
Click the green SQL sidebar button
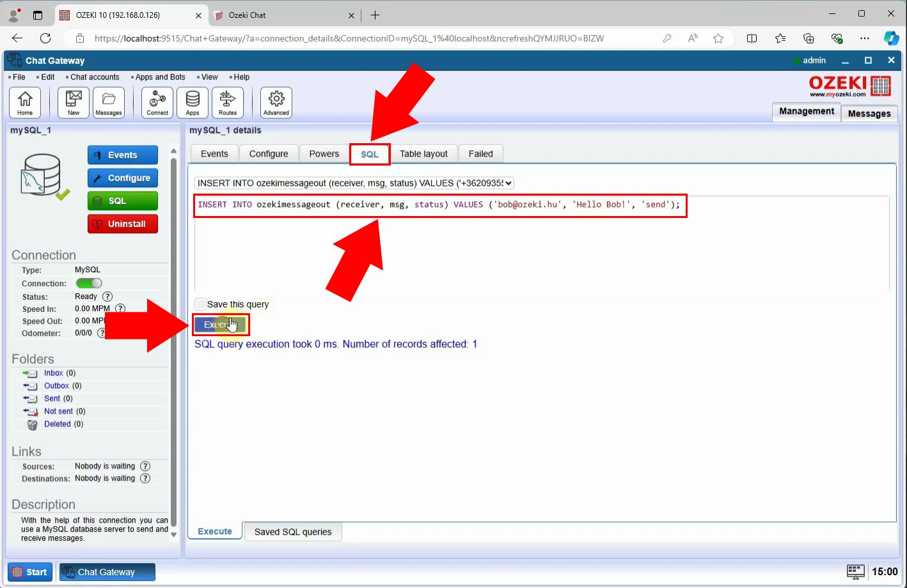point(123,201)
